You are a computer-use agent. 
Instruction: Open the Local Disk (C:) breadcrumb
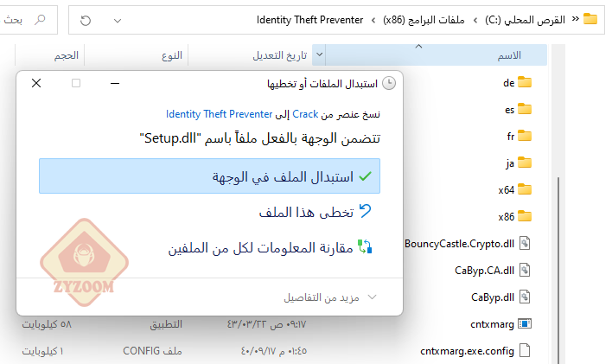(x=525, y=20)
